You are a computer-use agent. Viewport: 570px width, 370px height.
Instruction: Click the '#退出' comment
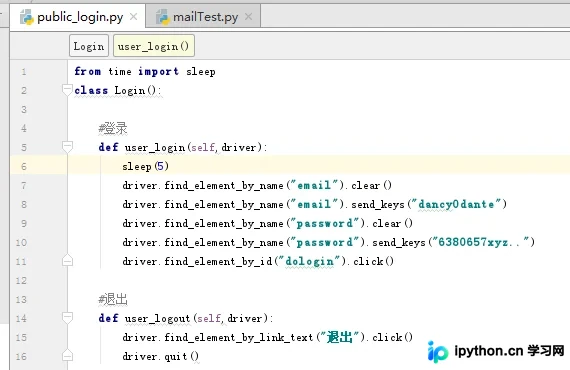[113, 299]
